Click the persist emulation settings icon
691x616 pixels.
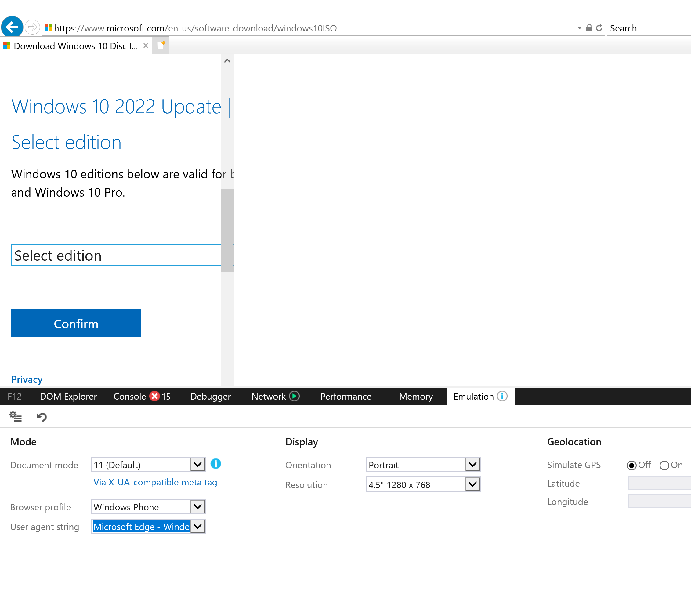[16, 416]
